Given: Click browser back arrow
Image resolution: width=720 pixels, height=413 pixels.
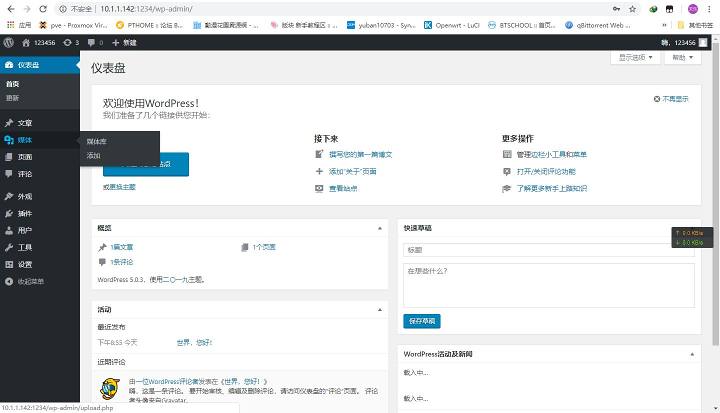Looking at the screenshot, I should pyautogui.click(x=11, y=9).
